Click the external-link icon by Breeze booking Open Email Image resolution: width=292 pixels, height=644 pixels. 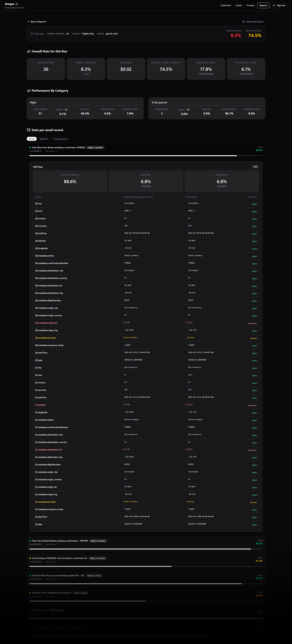(x=57, y=151)
